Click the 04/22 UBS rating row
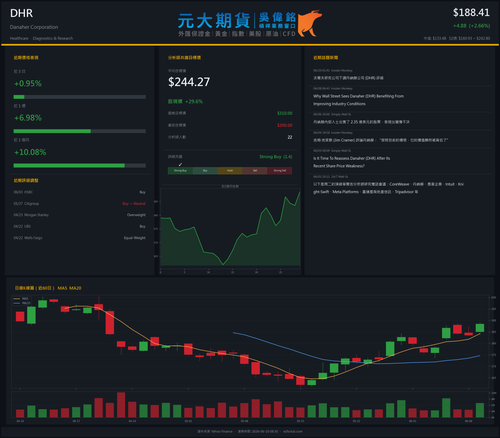 pyautogui.click(x=79, y=226)
